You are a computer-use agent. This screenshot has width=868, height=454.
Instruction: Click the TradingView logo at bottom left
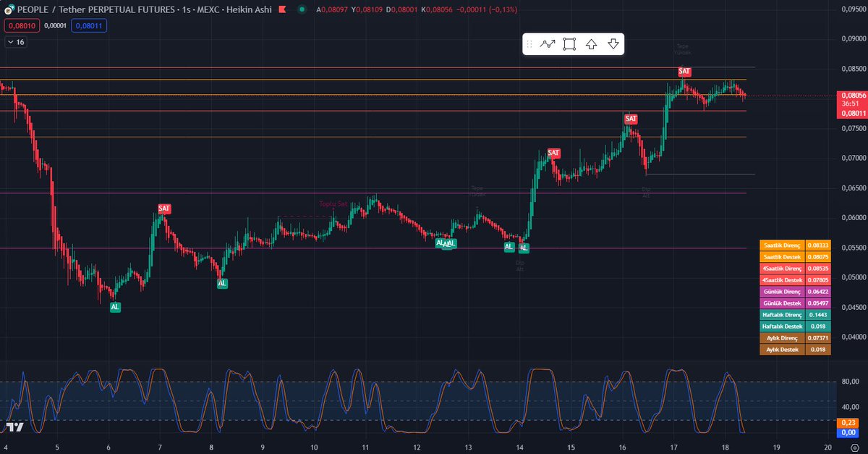(15, 426)
